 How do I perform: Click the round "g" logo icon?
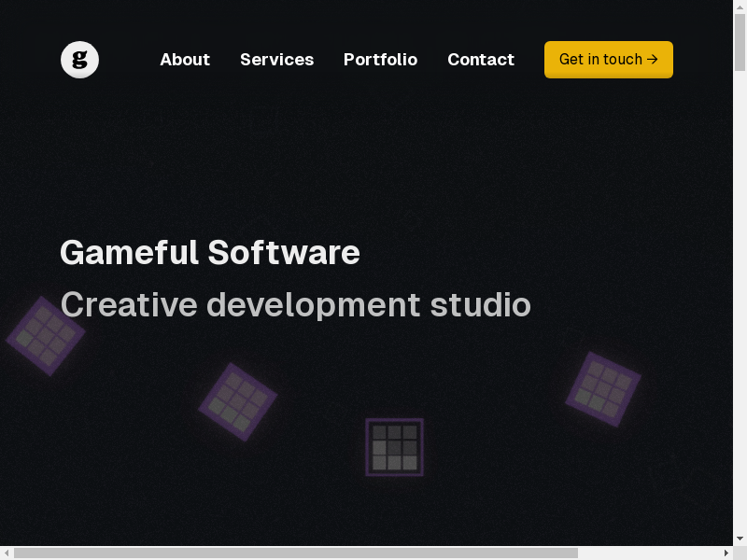pos(79,60)
